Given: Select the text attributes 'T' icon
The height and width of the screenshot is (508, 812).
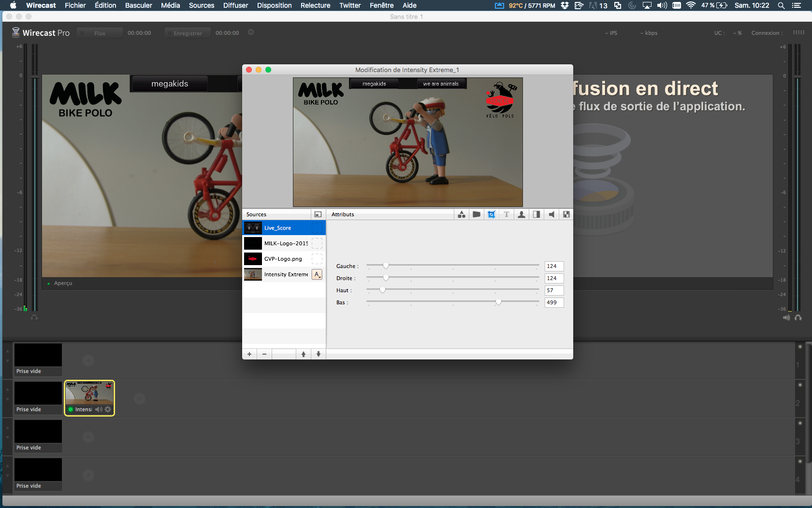Looking at the screenshot, I should point(507,214).
